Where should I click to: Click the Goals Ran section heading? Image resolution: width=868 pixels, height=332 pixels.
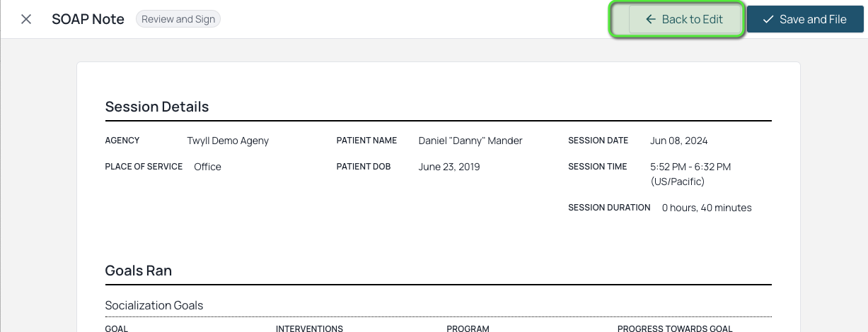click(139, 270)
